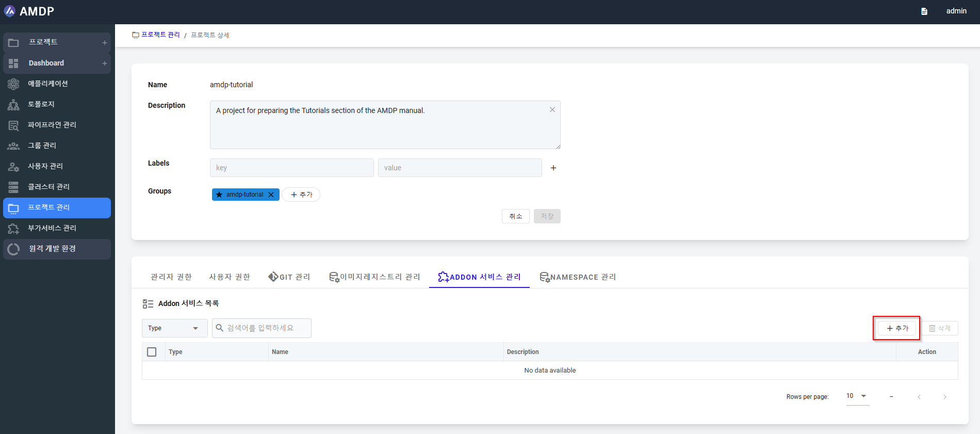The width and height of the screenshot is (980, 434).
Task: Go to the next table page
Action: [x=945, y=397]
